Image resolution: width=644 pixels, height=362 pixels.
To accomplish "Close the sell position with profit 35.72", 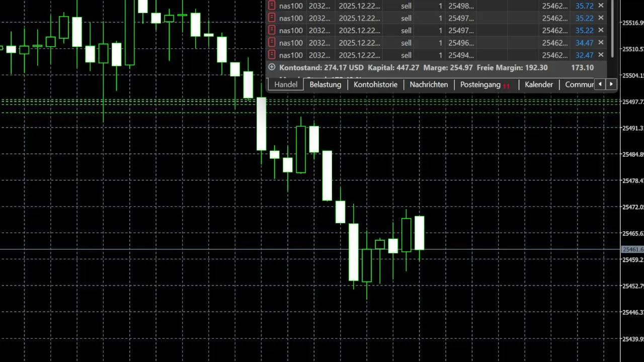I will click(x=601, y=6).
